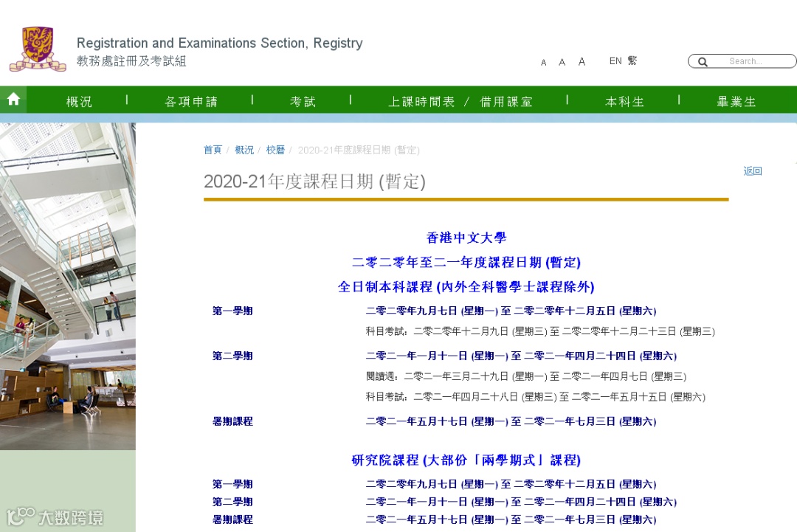The width and height of the screenshot is (797, 532).
Task: Select the smallest font size A
Action: pos(543,62)
